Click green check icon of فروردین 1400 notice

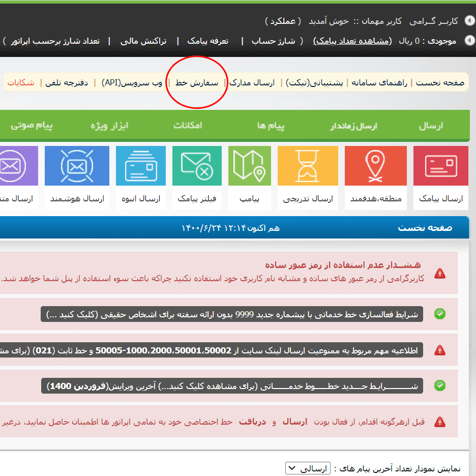click(439, 385)
